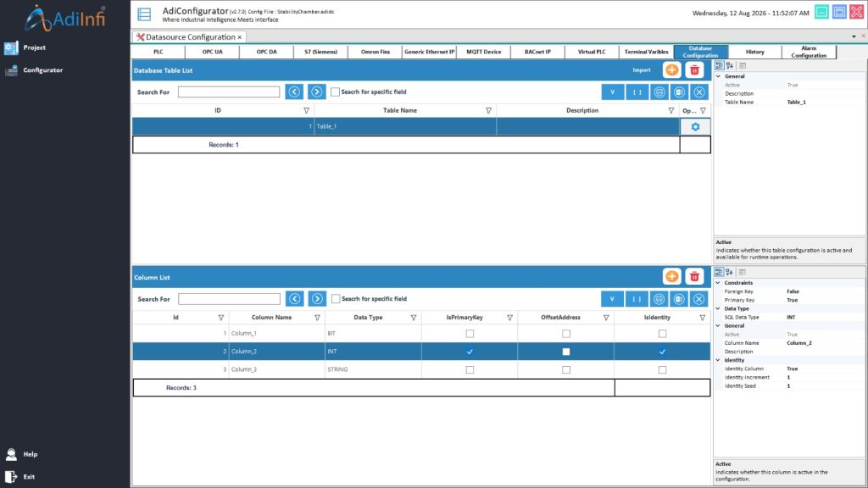
Task: Open filter on IsPrimaryKey header
Action: point(509,318)
